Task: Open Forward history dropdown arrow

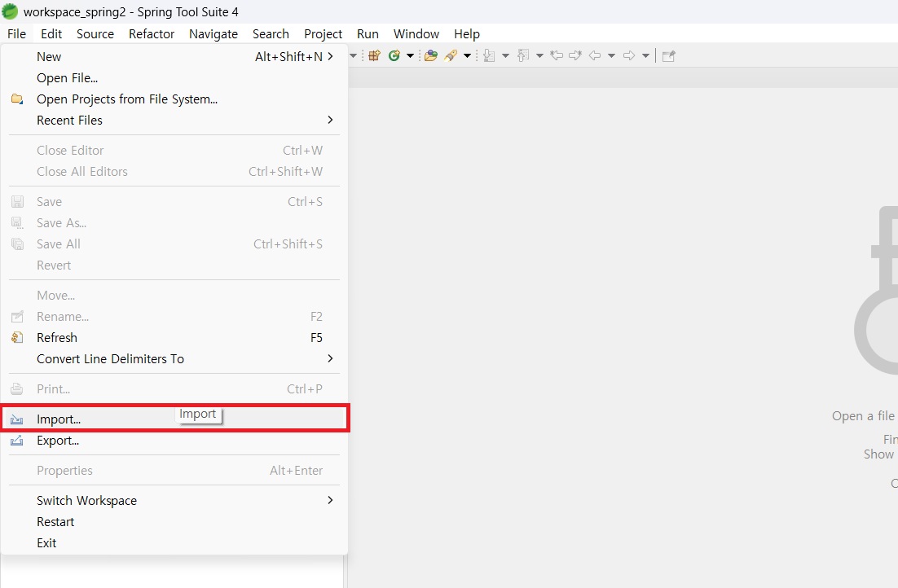Action: tap(645, 55)
